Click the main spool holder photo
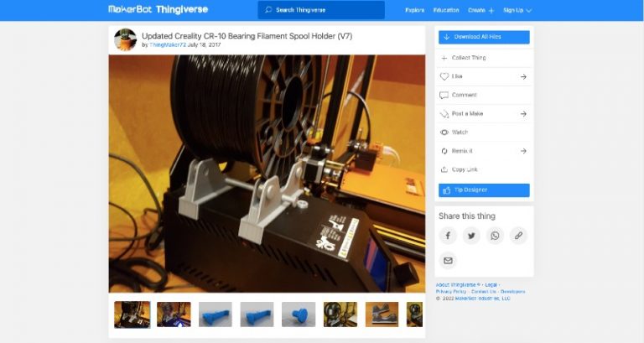644x343 pixels. pos(267,174)
